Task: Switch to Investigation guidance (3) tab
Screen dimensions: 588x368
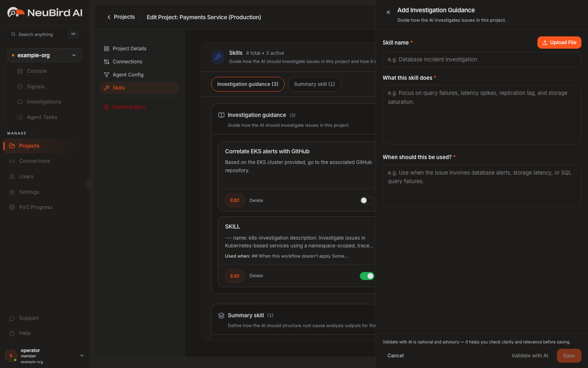Action: click(x=247, y=84)
